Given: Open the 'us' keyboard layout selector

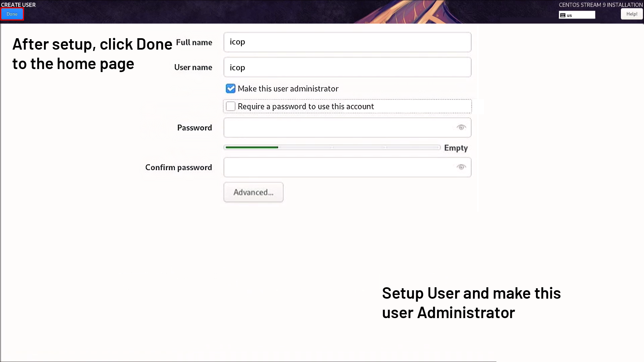Looking at the screenshot, I should (x=577, y=15).
